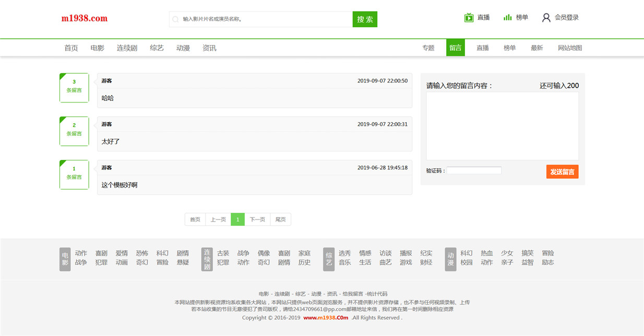This screenshot has height=336, width=644.
Task: Select the highlighted 留言 tab
Action: (x=456, y=48)
